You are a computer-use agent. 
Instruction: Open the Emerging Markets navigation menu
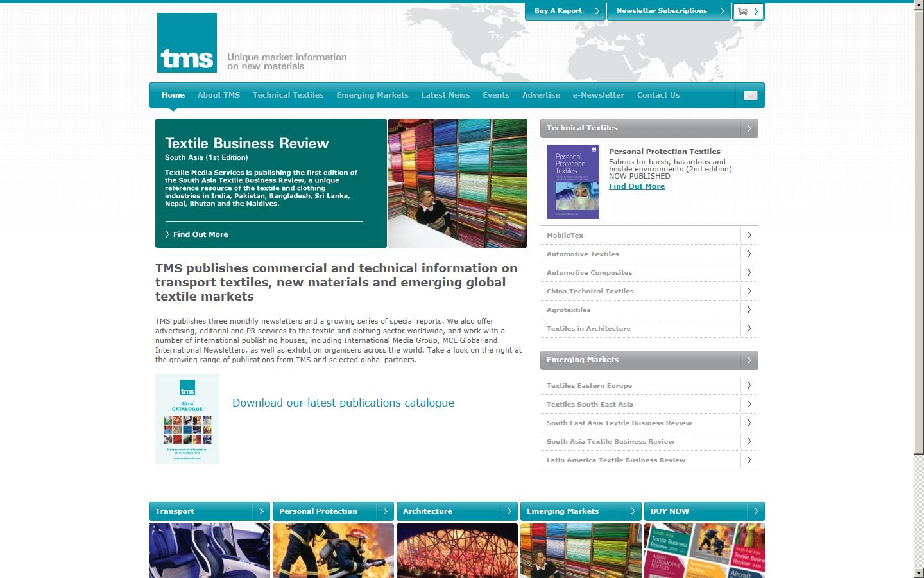pos(372,95)
